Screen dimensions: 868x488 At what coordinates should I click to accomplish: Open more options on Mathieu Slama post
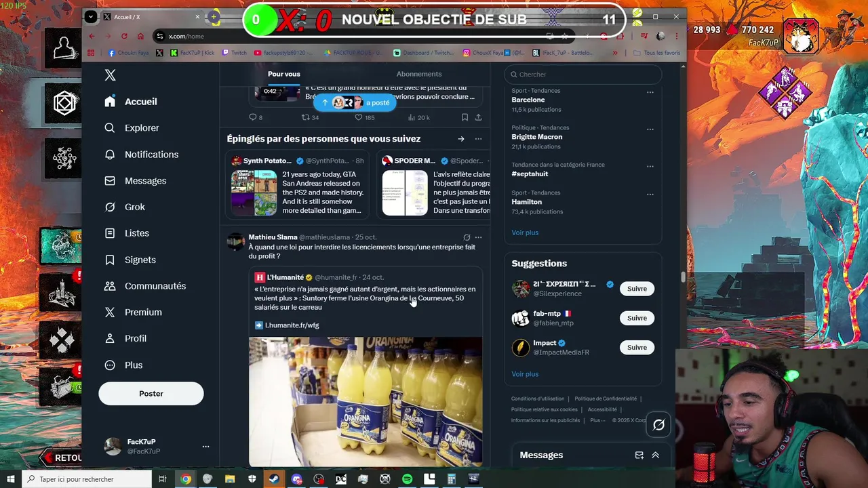point(478,237)
